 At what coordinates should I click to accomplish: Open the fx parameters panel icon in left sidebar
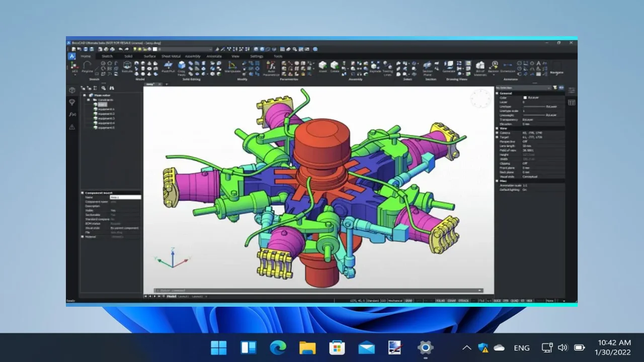(x=72, y=114)
